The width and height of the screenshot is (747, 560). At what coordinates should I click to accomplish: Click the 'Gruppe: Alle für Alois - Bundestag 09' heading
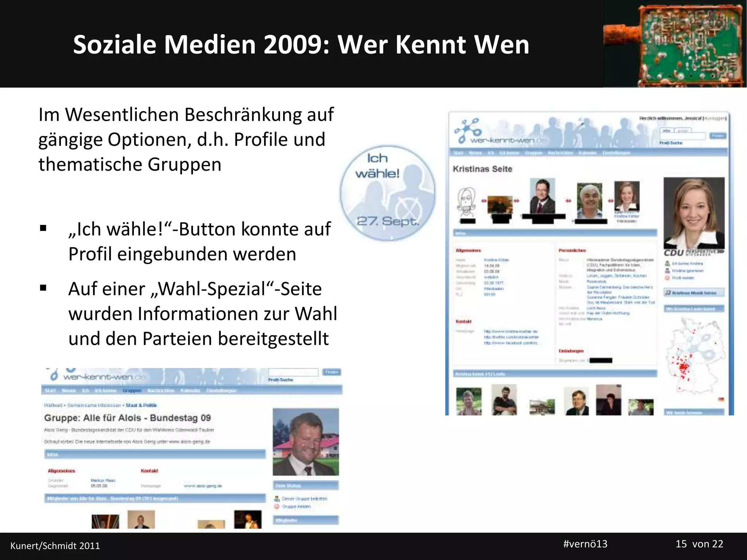[x=128, y=418]
